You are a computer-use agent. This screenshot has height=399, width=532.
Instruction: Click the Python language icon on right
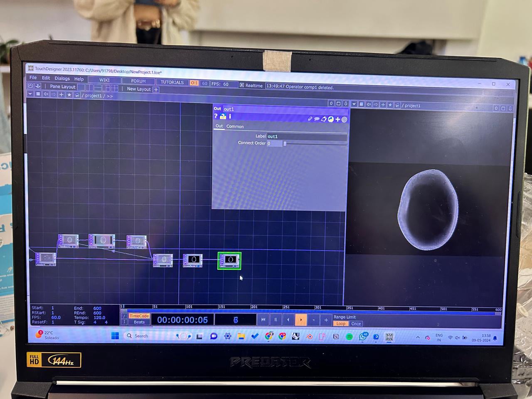coord(331,119)
